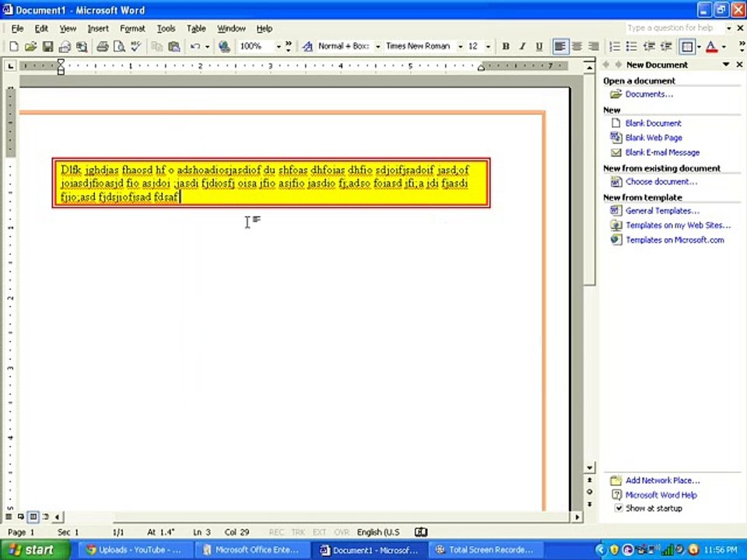Open Print Preview from the toolbar
747x560 pixels.
coord(119,46)
